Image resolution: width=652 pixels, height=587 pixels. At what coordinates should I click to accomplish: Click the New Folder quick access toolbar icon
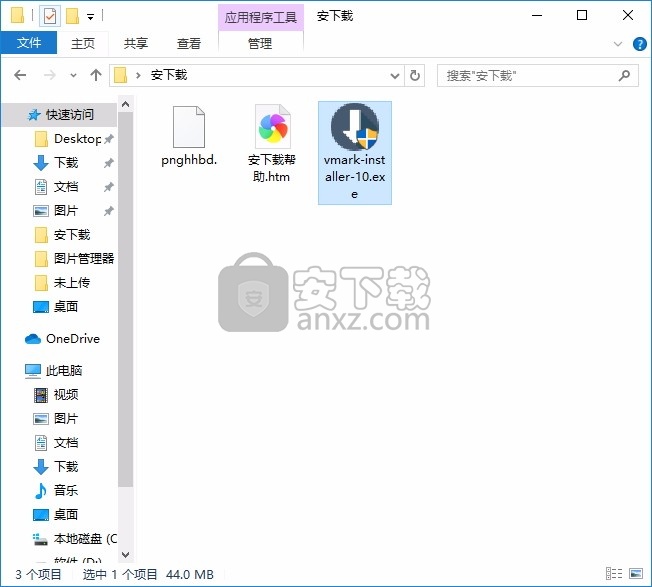[72, 16]
